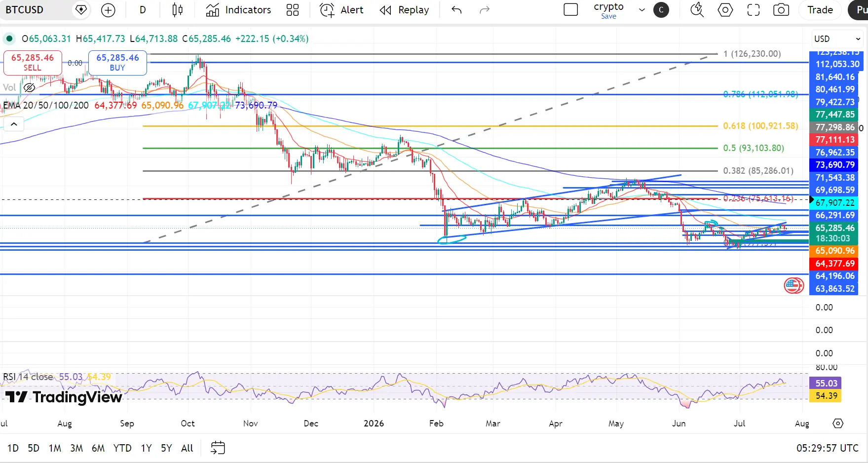
Task: Expand the crypto layout dropdown arrow
Action: click(642, 10)
